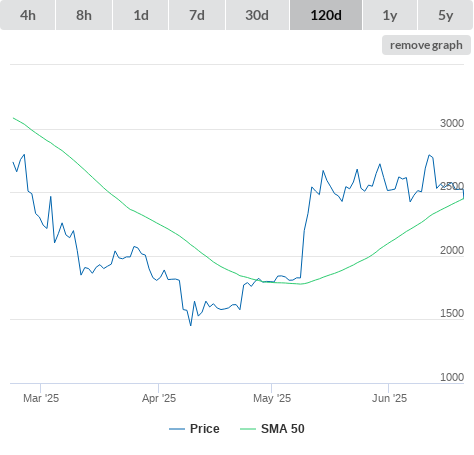
Task: Select the 4h time range tab
Action: (28, 15)
